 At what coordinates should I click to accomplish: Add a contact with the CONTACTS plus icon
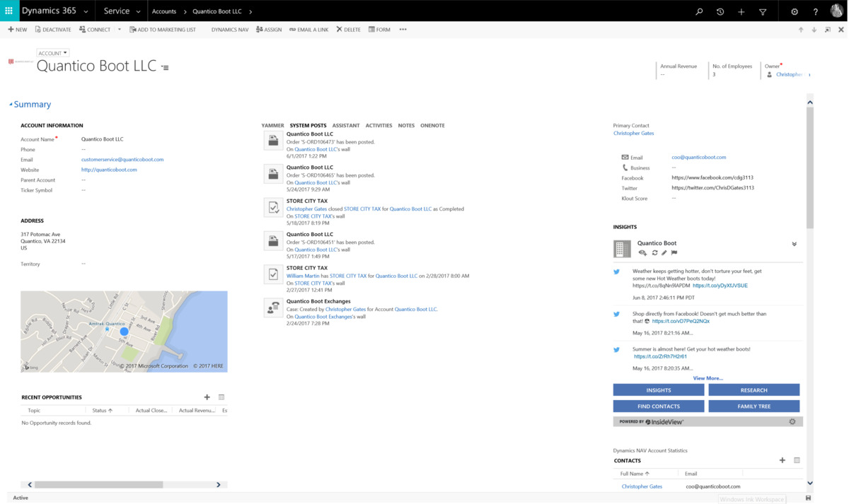coord(782,460)
